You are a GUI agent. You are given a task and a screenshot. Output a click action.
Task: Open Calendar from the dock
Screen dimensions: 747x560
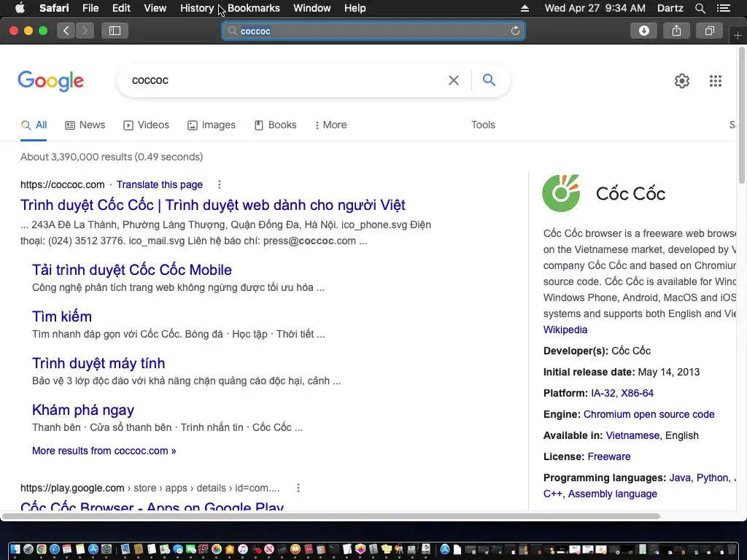pos(67,549)
